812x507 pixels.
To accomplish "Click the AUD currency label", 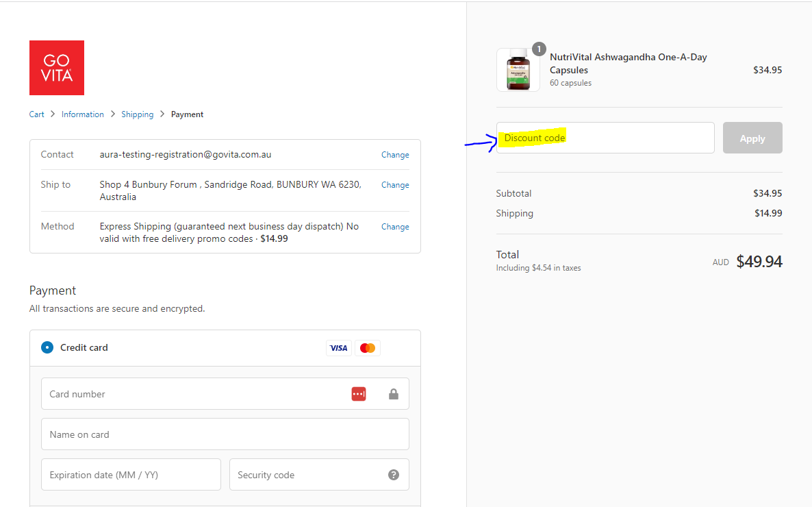I will [721, 262].
